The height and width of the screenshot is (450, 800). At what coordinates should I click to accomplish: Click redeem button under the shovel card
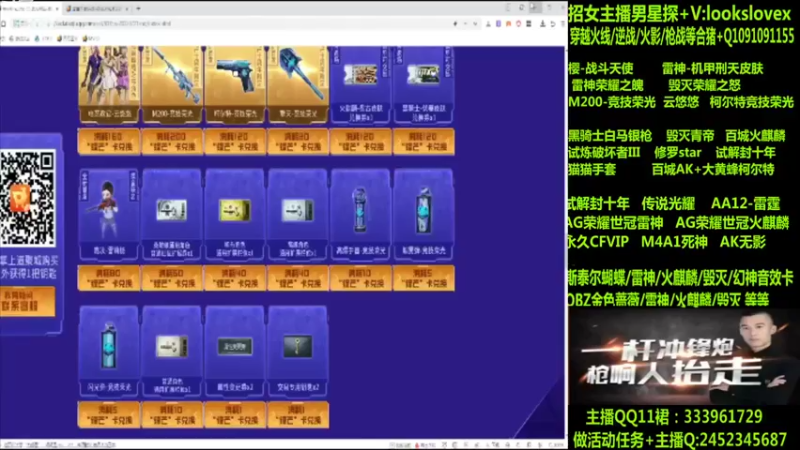[x=298, y=141]
